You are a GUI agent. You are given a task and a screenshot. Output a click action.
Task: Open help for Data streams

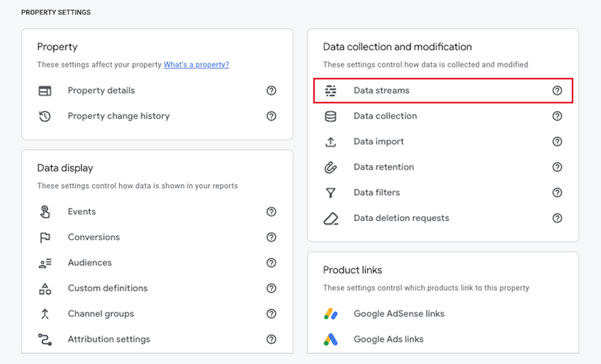[558, 91]
